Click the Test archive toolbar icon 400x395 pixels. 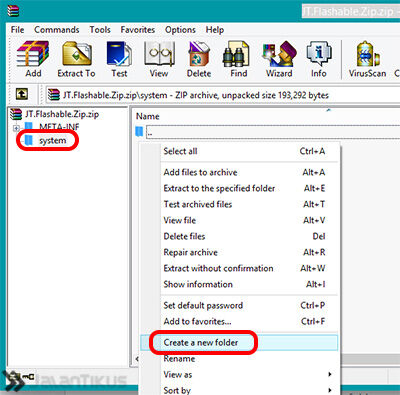[119, 59]
